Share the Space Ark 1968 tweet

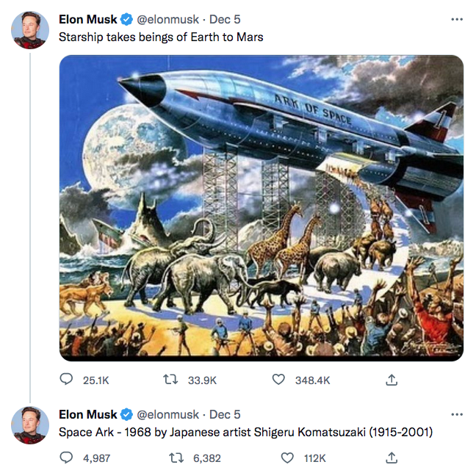tap(392, 458)
